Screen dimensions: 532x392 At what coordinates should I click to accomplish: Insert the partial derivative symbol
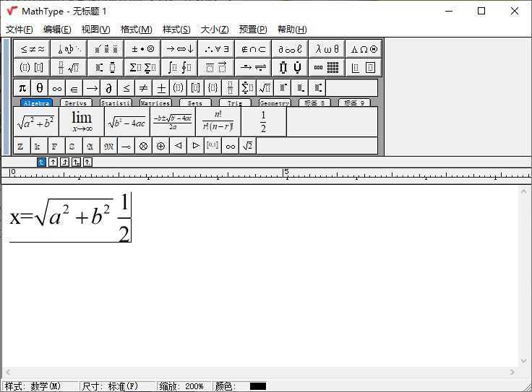(109, 88)
